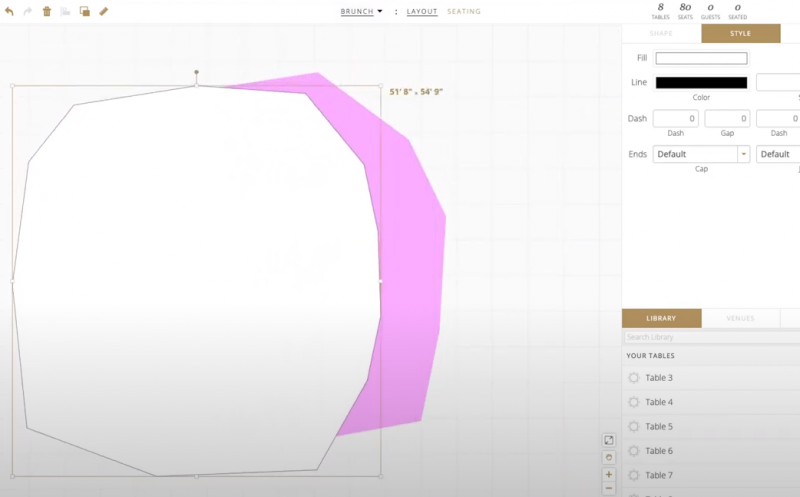Image resolution: width=800 pixels, height=497 pixels.
Task: Open the VENUES tab
Action: point(740,318)
